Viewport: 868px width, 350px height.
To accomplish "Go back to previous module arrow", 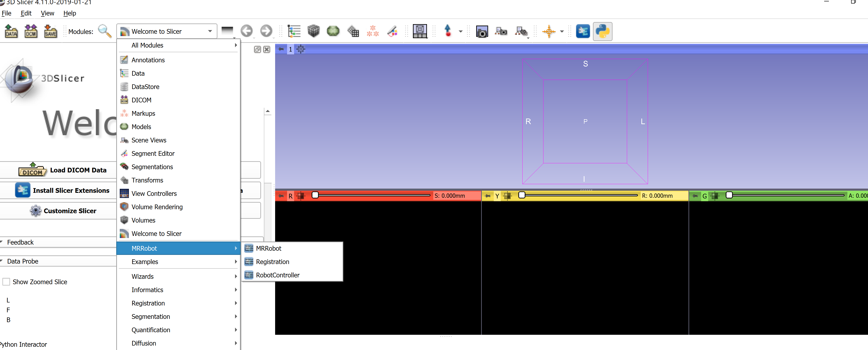I will click(246, 31).
